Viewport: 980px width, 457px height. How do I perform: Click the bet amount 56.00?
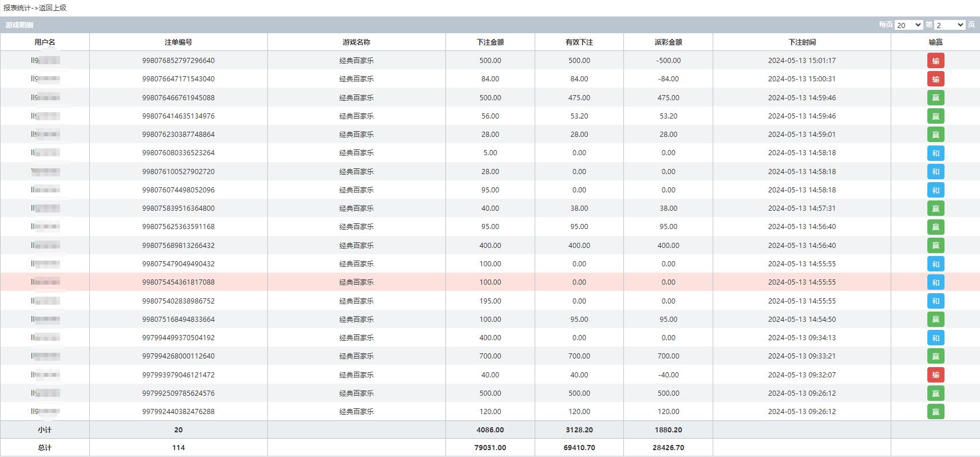point(491,116)
